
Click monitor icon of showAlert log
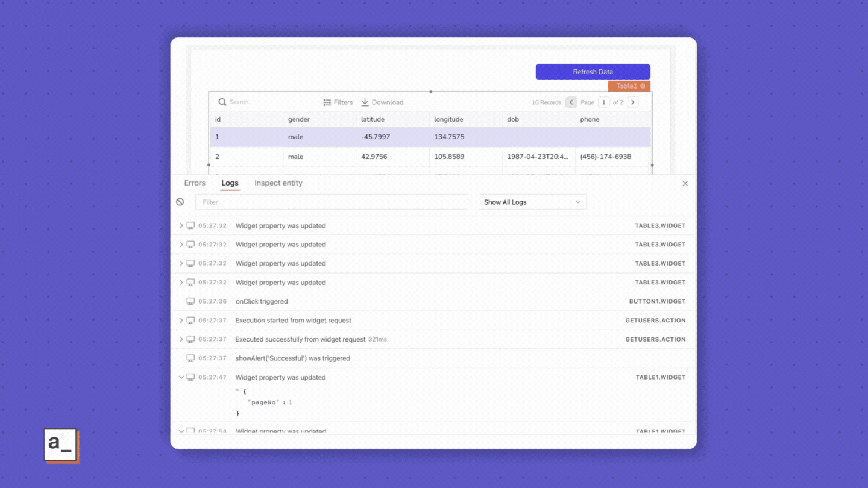click(x=190, y=358)
